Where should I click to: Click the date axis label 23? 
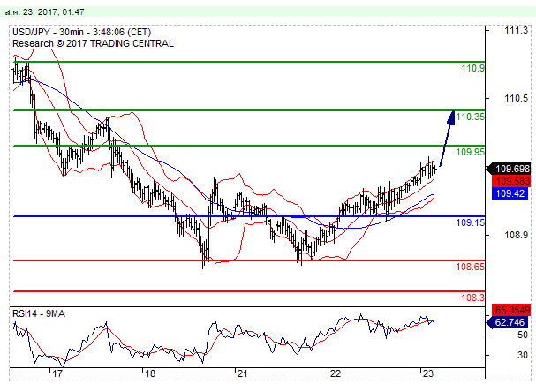tap(428, 373)
